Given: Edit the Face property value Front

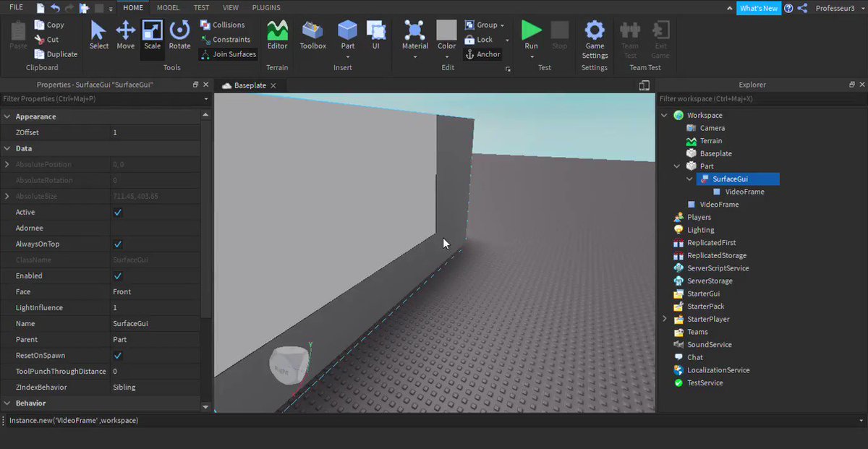Looking at the screenshot, I should [156, 292].
